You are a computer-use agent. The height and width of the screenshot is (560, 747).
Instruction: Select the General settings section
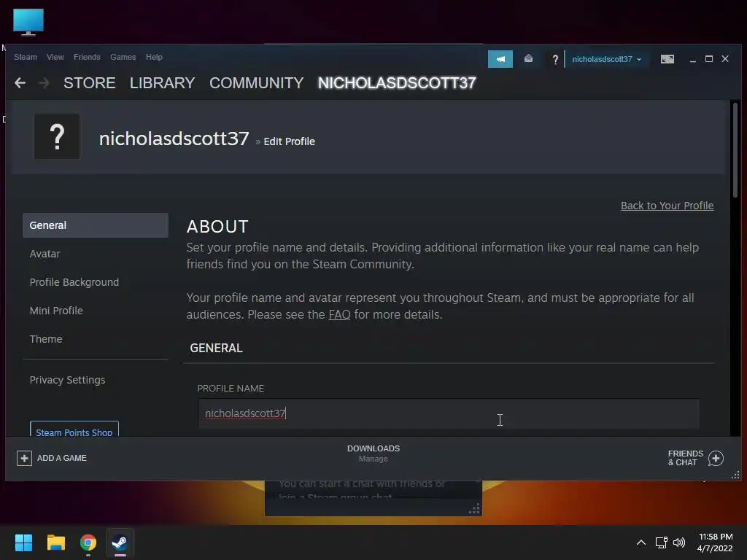click(96, 225)
